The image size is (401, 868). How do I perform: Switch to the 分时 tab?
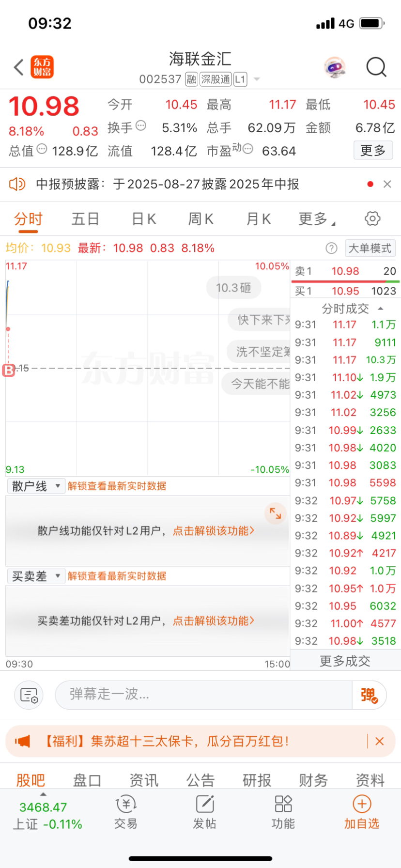coord(28,219)
